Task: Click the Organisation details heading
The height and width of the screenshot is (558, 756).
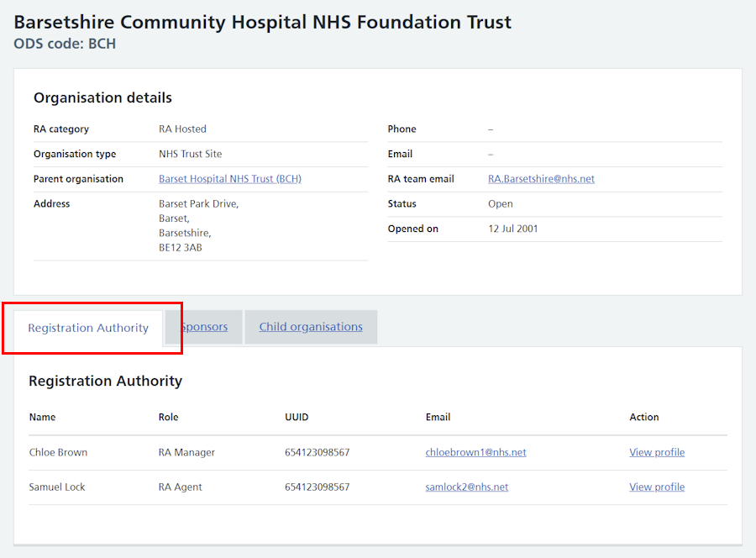Action: 102,98
